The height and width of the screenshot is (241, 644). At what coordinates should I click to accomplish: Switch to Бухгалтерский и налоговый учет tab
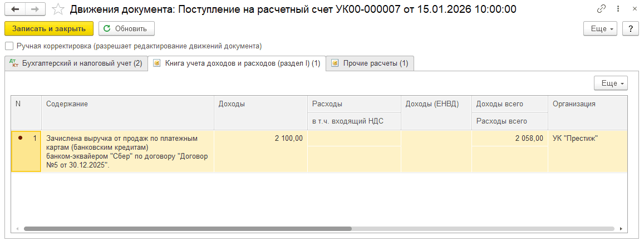(76, 63)
